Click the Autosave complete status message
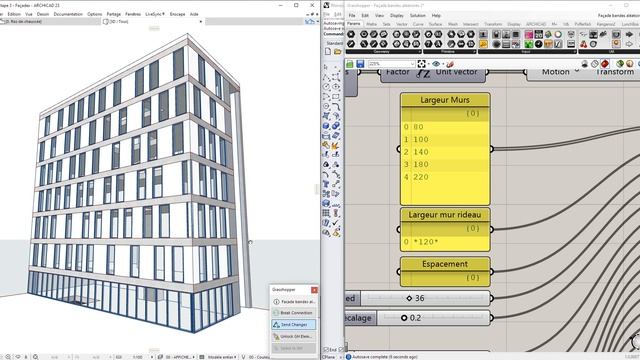Image resolution: width=640 pixels, height=360 pixels. (384, 357)
